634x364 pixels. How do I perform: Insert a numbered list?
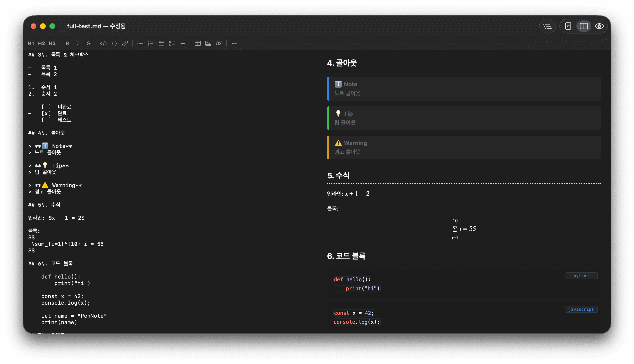tap(151, 43)
